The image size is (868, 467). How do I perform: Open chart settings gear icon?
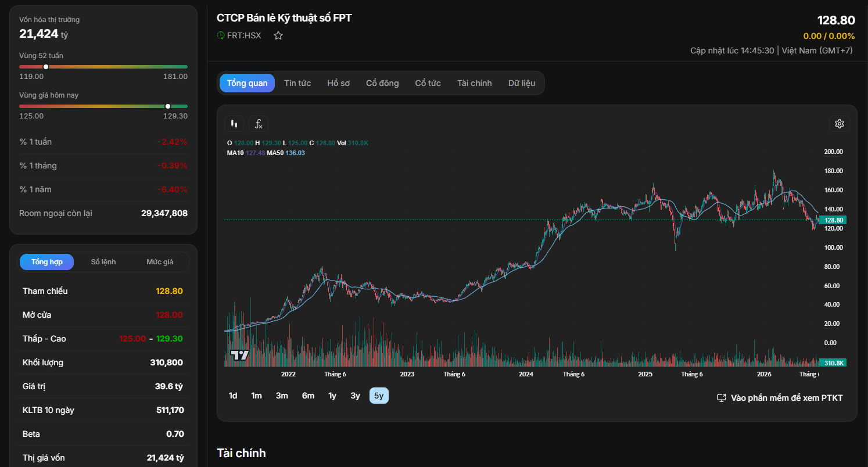click(x=839, y=124)
